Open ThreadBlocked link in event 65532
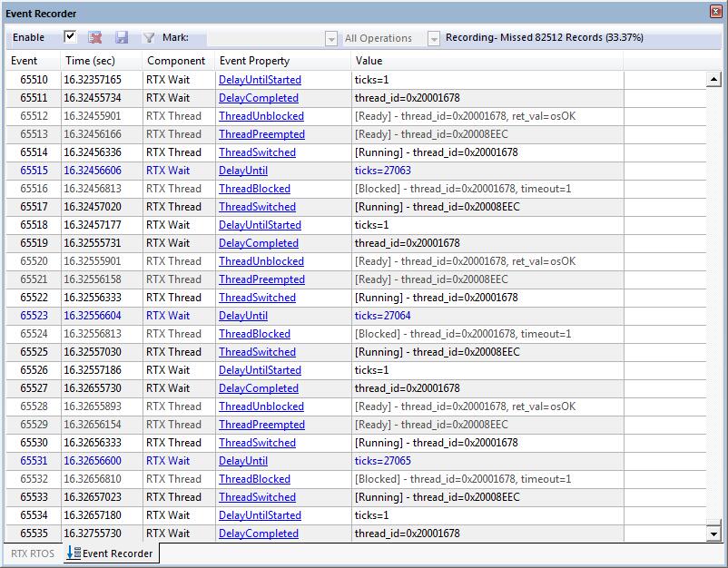 point(254,479)
